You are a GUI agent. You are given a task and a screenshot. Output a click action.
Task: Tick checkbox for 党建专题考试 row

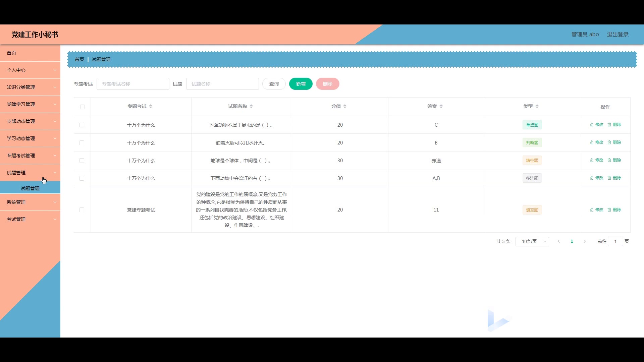pos(82,210)
